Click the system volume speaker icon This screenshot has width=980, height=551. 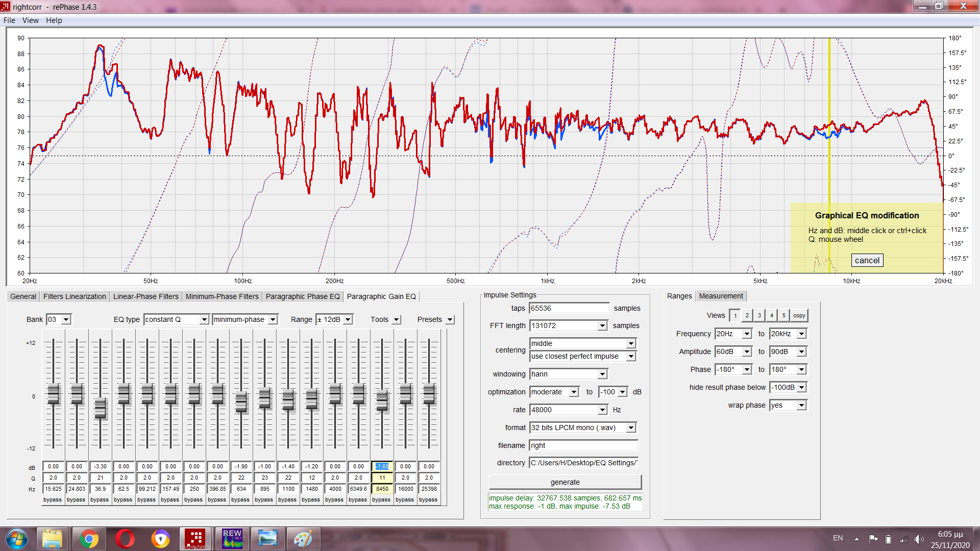point(919,539)
